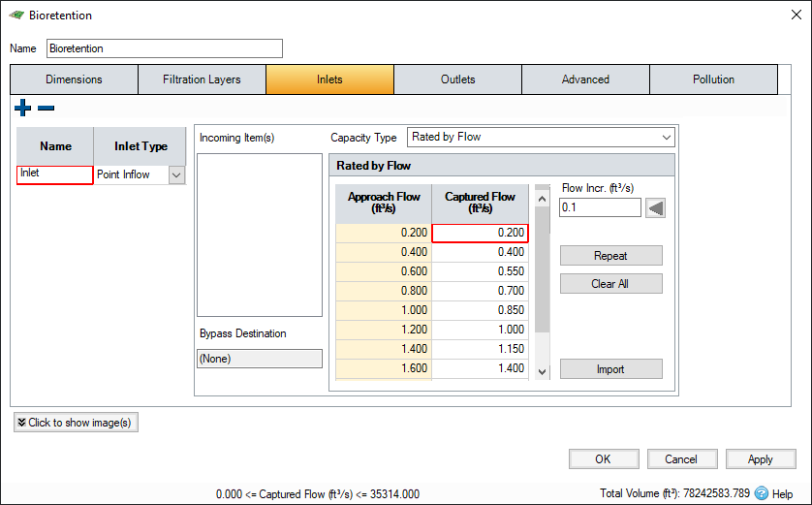The height and width of the screenshot is (505, 812).
Task: Click the Name input field
Action: click(x=165, y=48)
